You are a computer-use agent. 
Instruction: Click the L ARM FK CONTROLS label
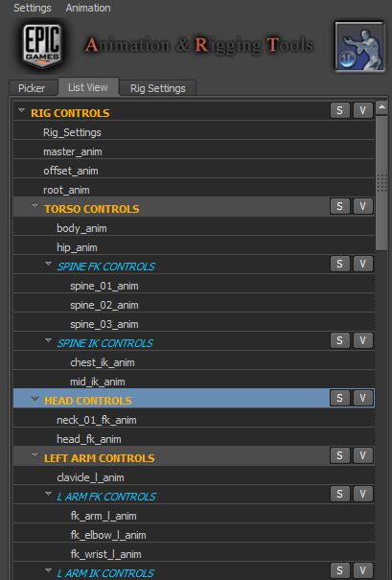point(106,497)
